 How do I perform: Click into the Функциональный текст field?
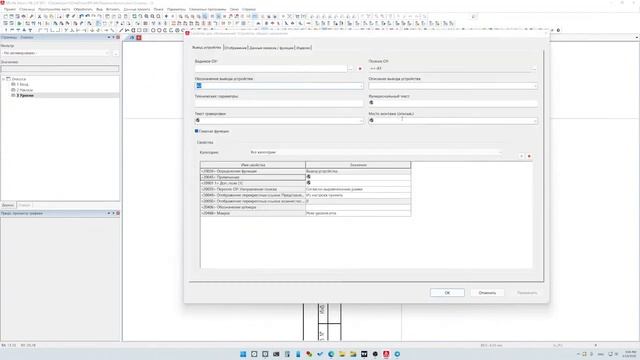coord(453,103)
